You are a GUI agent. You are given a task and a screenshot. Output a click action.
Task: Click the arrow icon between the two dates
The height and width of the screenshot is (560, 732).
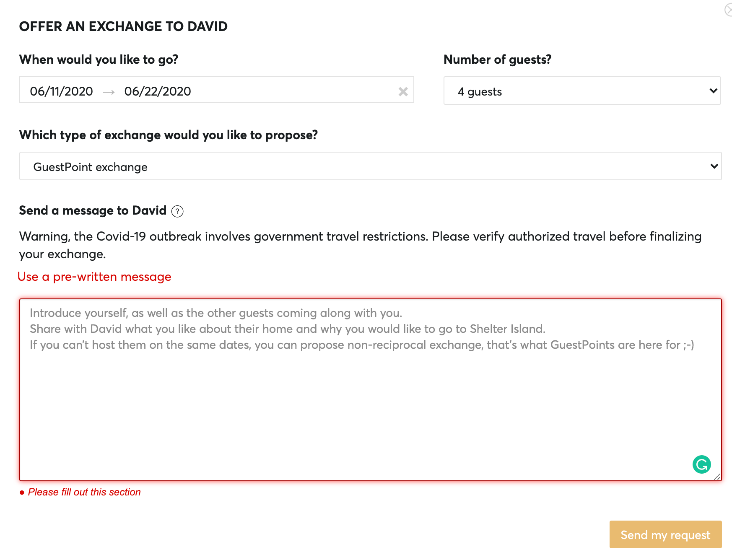point(109,92)
